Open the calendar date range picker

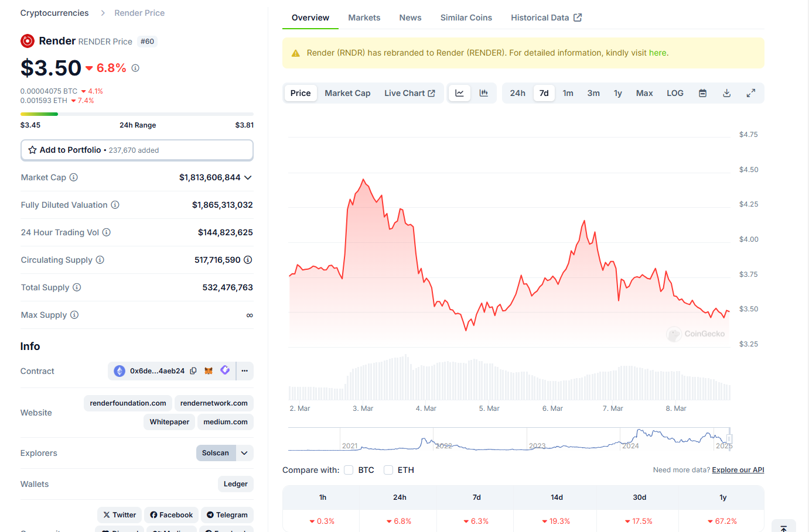coord(703,93)
